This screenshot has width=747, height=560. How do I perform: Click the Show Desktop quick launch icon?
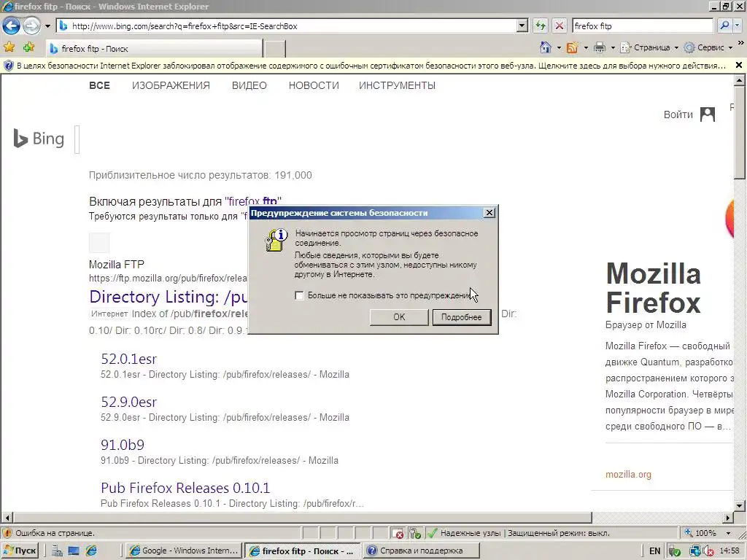(x=74, y=551)
